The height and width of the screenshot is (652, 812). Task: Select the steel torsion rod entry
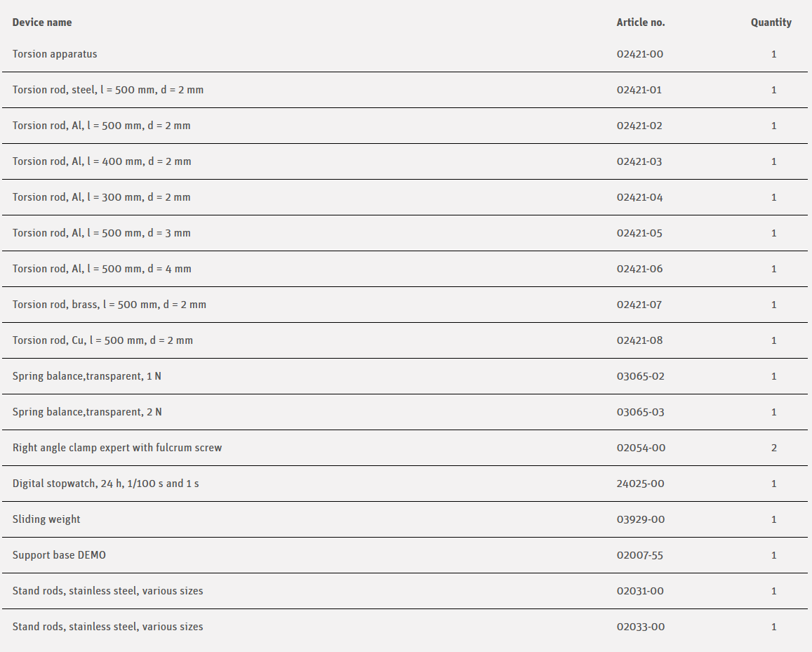pos(108,90)
